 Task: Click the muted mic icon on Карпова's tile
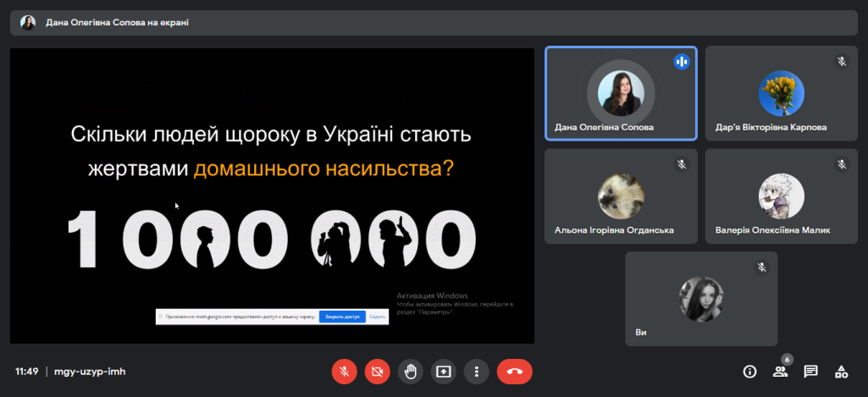[842, 62]
